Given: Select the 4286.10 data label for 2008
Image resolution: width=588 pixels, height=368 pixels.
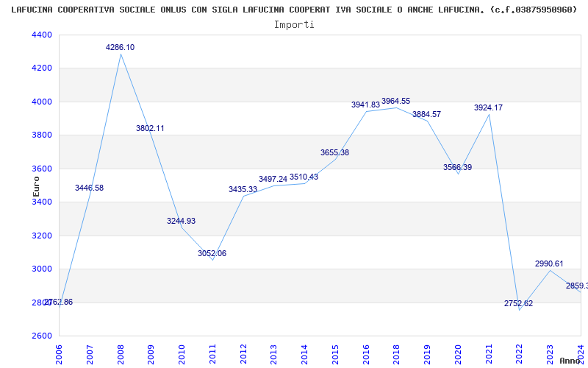Looking at the screenshot, I should [x=120, y=47].
